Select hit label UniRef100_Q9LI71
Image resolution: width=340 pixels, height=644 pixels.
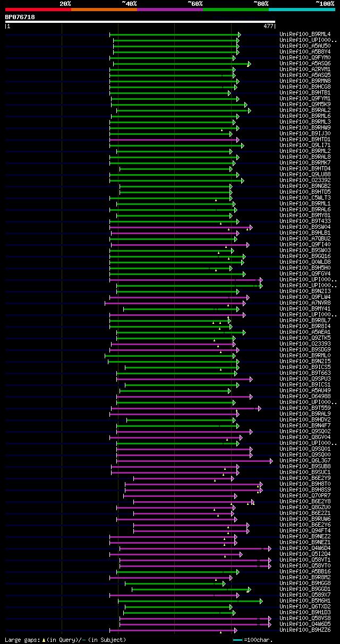[x=305, y=145]
